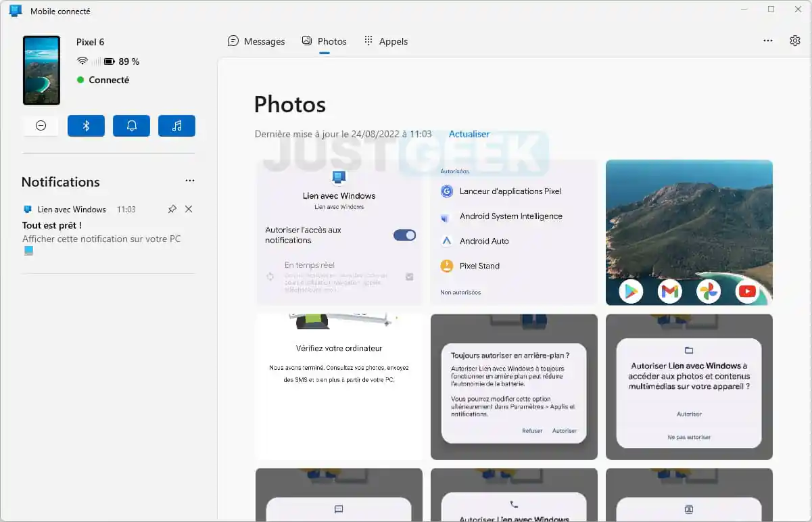Viewport: 812px width, 522px height.
Task: Click the last update date text
Action: coord(343,134)
